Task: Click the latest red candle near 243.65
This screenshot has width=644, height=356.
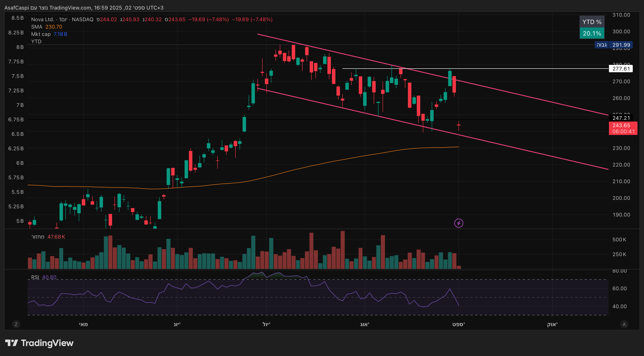Action: coord(459,125)
